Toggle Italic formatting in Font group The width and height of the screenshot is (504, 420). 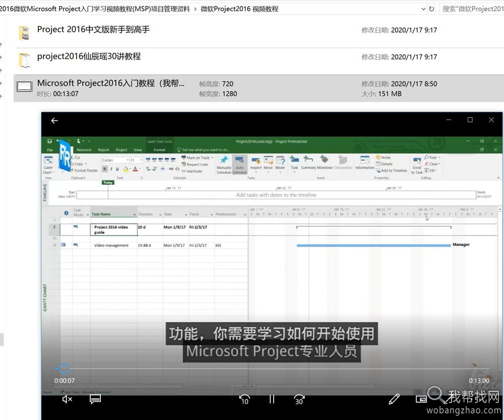tap(111, 169)
